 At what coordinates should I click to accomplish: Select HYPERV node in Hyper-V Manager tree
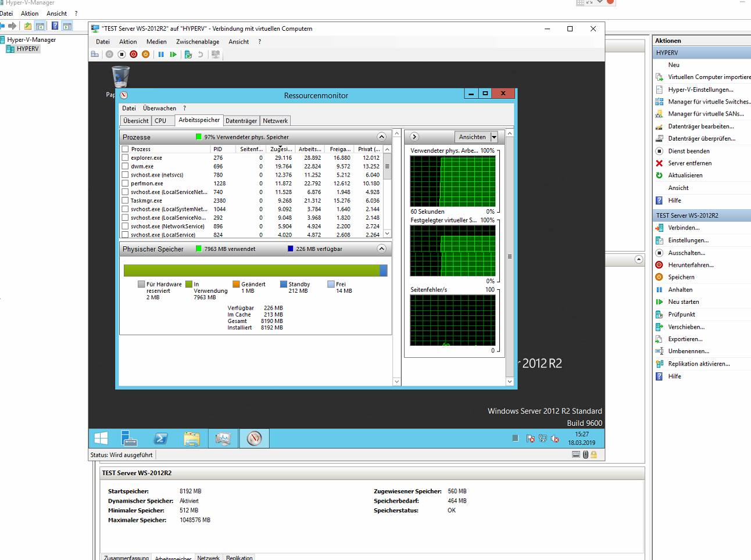coord(27,49)
